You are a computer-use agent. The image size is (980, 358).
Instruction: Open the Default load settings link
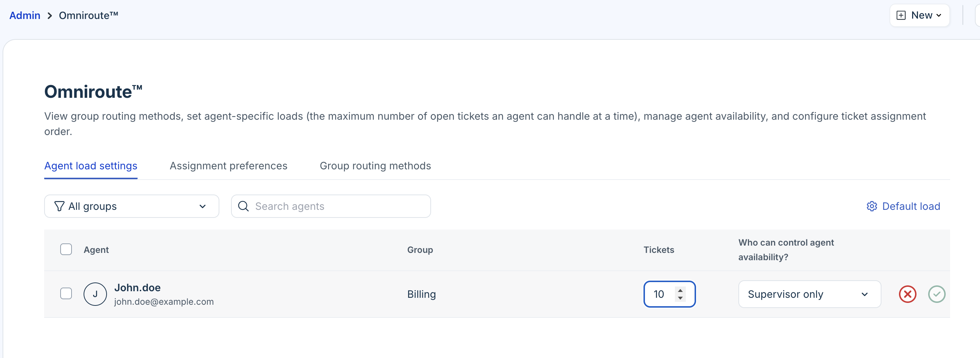[x=911, y=206]
